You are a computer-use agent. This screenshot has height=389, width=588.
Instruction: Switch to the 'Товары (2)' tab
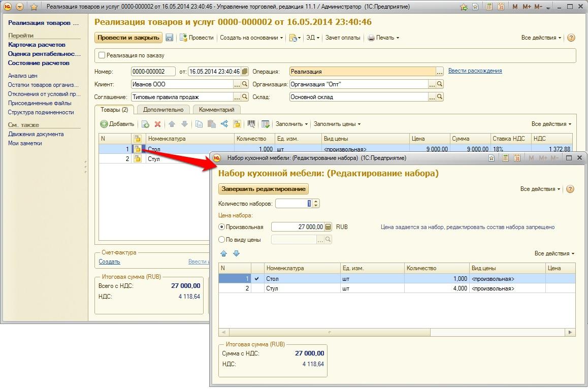(x=114, y=110)
